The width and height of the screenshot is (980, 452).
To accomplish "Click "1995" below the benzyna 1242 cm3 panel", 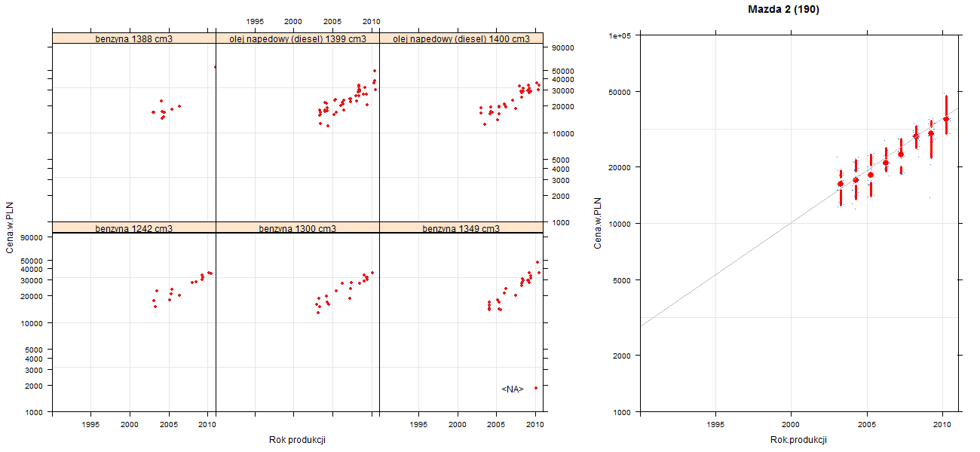I will (x=91, y=425).
